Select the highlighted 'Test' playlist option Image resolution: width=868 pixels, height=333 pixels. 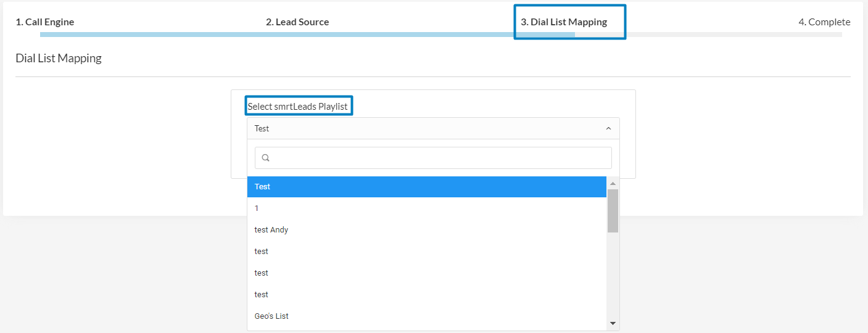(426, 187)
